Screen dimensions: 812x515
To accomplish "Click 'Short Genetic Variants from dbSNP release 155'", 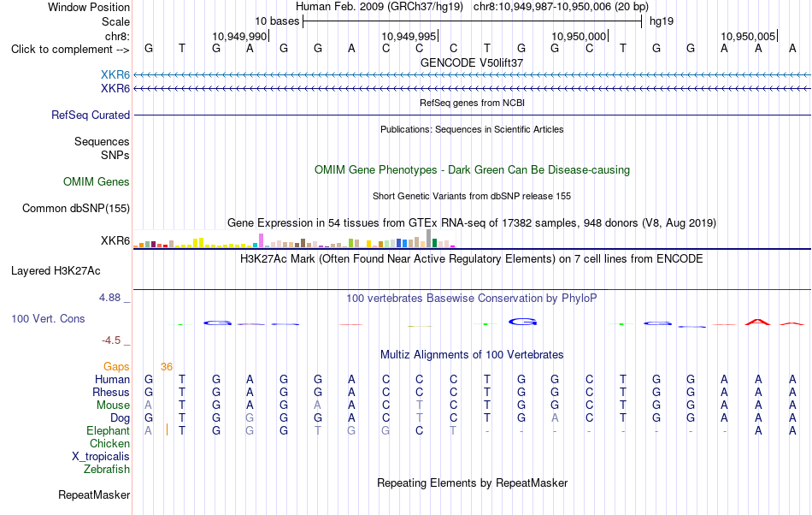I will (472, 197).
